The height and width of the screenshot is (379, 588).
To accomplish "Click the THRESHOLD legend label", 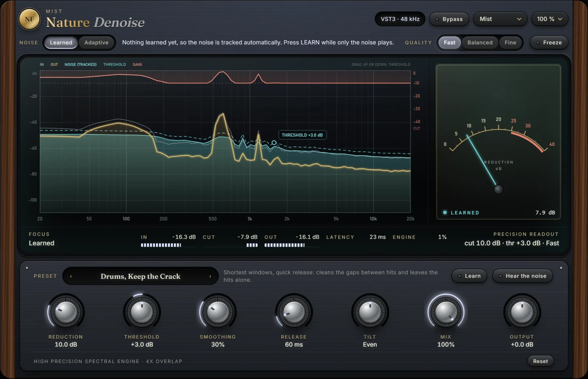I will coord(115,65).
